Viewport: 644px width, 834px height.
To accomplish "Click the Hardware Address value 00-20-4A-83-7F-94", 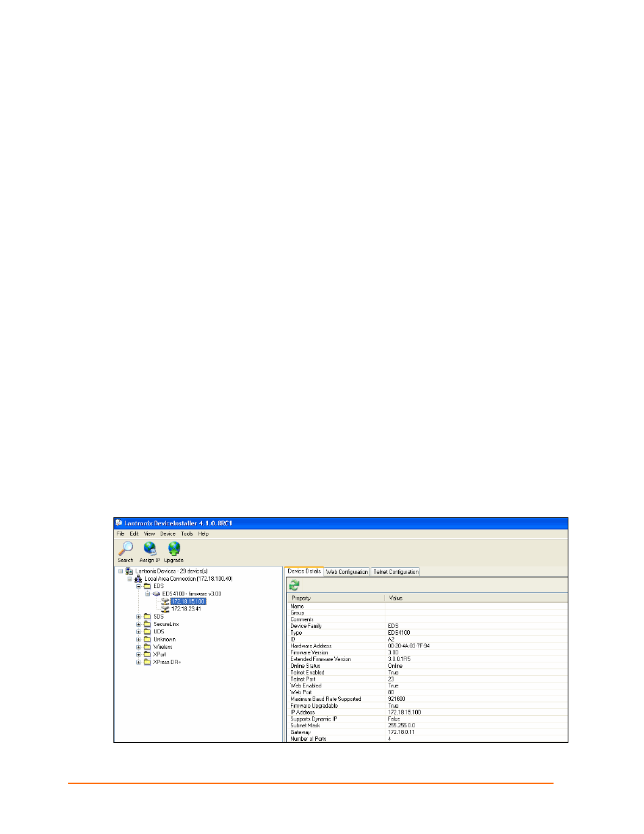I will click(x=409, y=646).
